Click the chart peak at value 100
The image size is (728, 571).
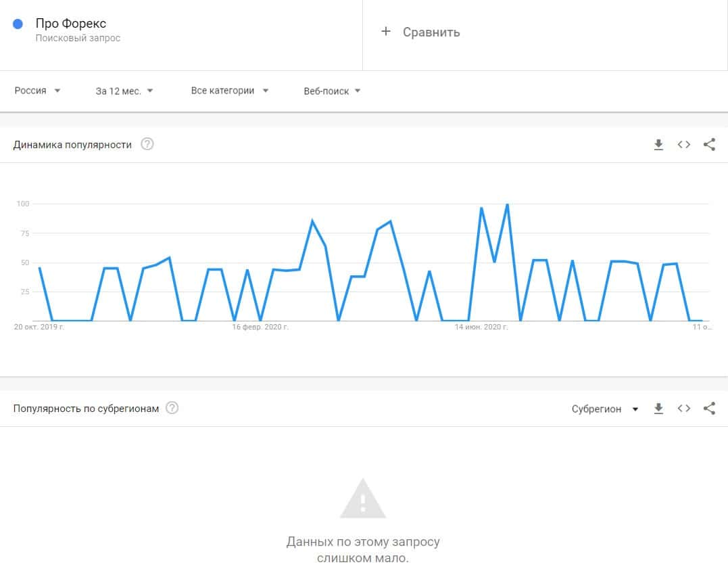(507, 204)
